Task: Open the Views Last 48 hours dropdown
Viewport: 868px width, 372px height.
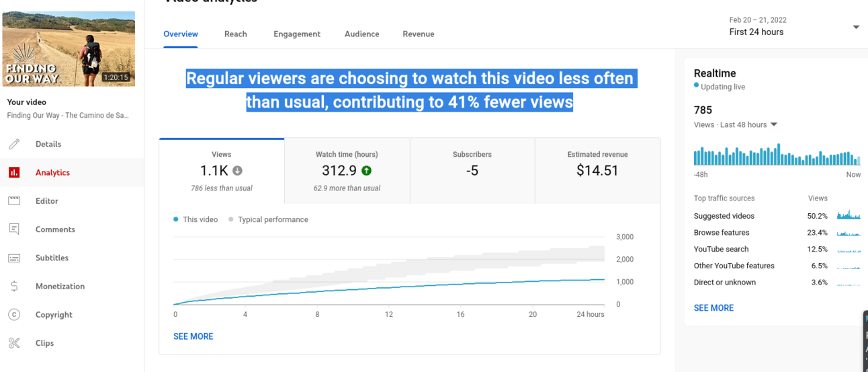Action: 774,125
